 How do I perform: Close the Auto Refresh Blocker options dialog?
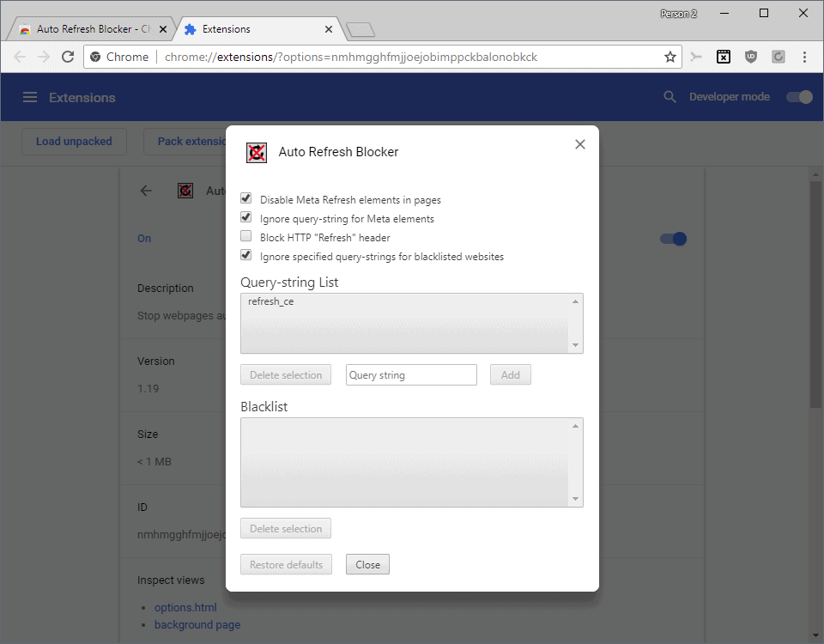[x=580, y=144]
